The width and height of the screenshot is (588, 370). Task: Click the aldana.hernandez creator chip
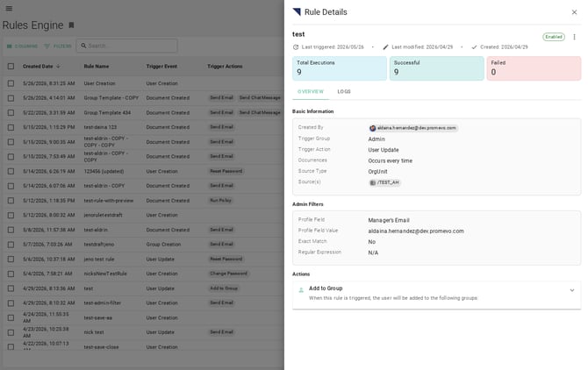(412, 128)
